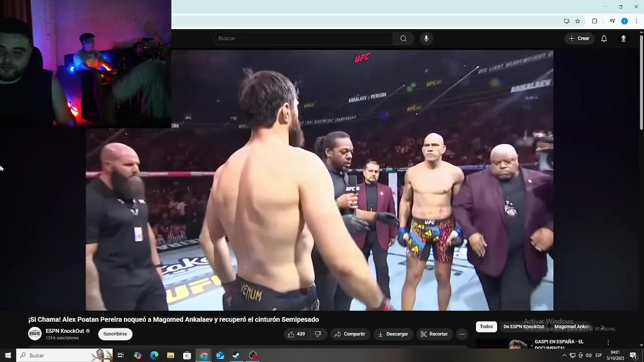Open the network tray icon
The height and width of the screenshot is (362, 644).
click(573, 355)
